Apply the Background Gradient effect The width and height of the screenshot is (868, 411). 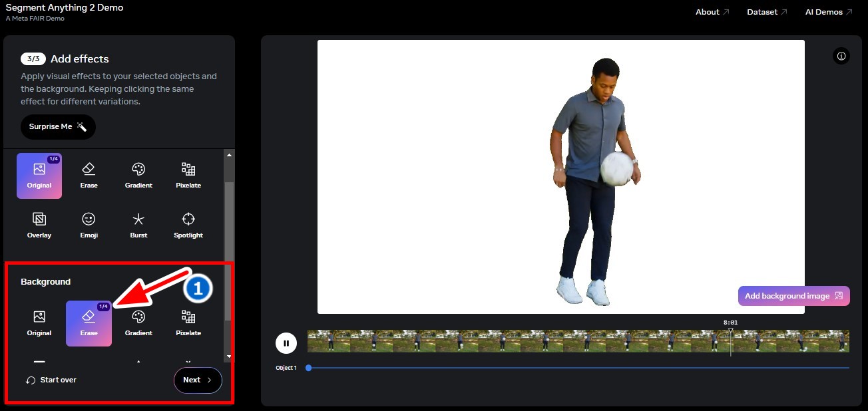coord(138,323)
